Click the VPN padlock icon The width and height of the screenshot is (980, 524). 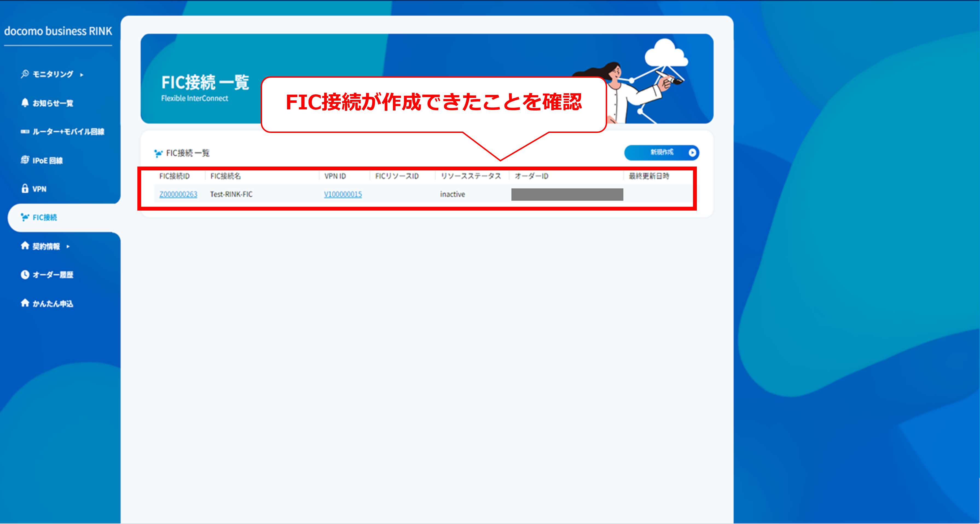(x=25, y=189)
